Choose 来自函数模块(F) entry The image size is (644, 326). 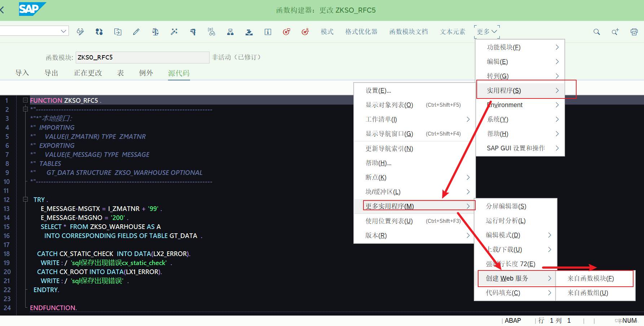(595, 278)
